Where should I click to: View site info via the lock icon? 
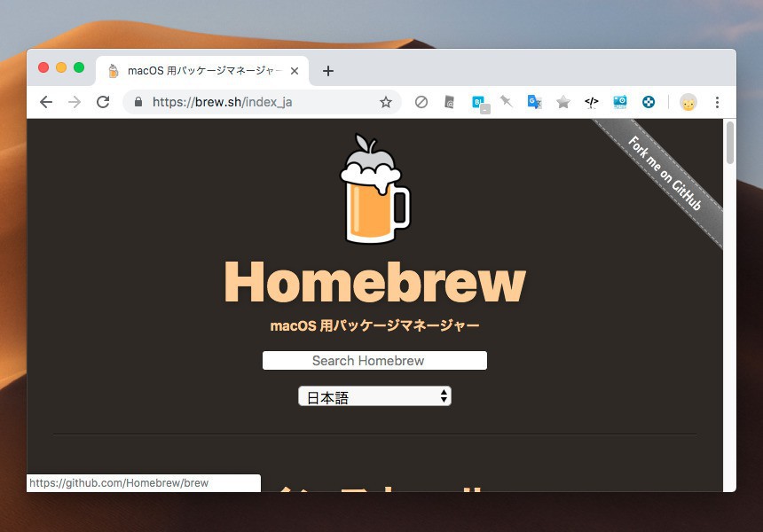click(138, 102)
